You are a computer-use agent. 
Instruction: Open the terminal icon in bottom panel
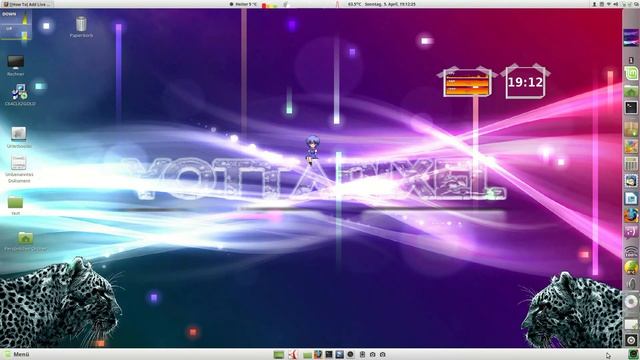click(x=329, y=354)
